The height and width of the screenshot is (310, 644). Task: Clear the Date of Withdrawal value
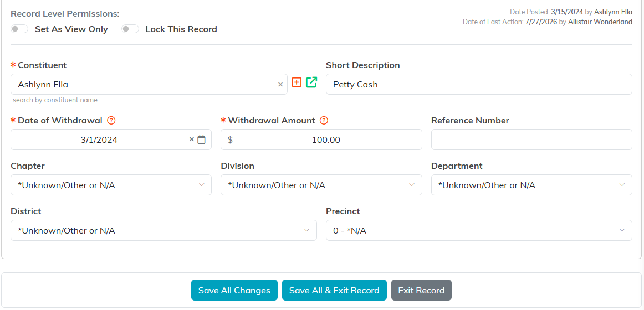click(x=191, y=139)
